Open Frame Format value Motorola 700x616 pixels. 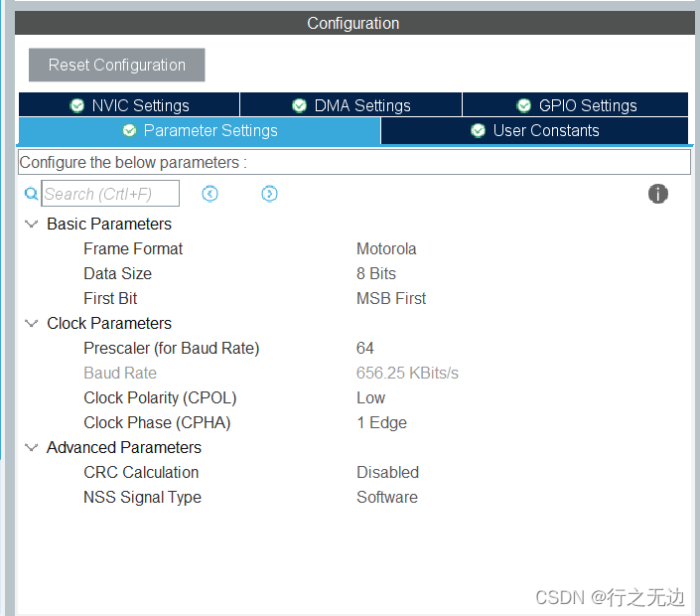tap(386, 248)
